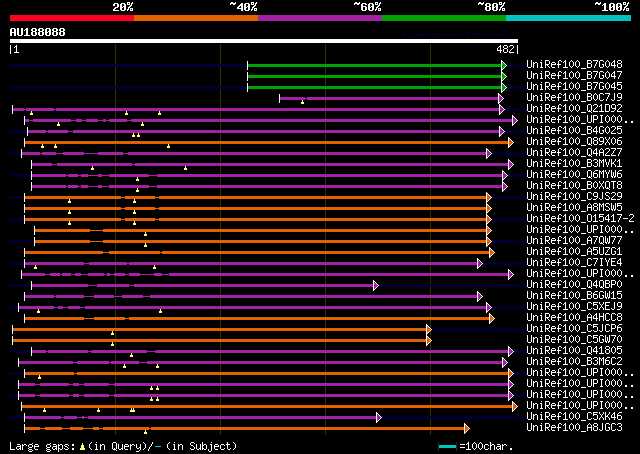Click the orange arrowhead ending the UniRef100_A8JGC3 alignment
The width and height of the screenshot is (640, 454).
click(x=467, y=428)
